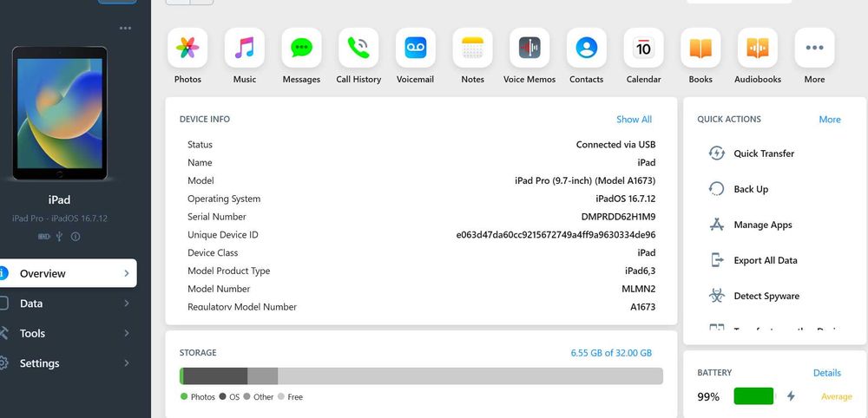Click More link in Quick Actions
The width and height of the screenshot is (868, 418).
pyautogui.click(x=830, y=119)
